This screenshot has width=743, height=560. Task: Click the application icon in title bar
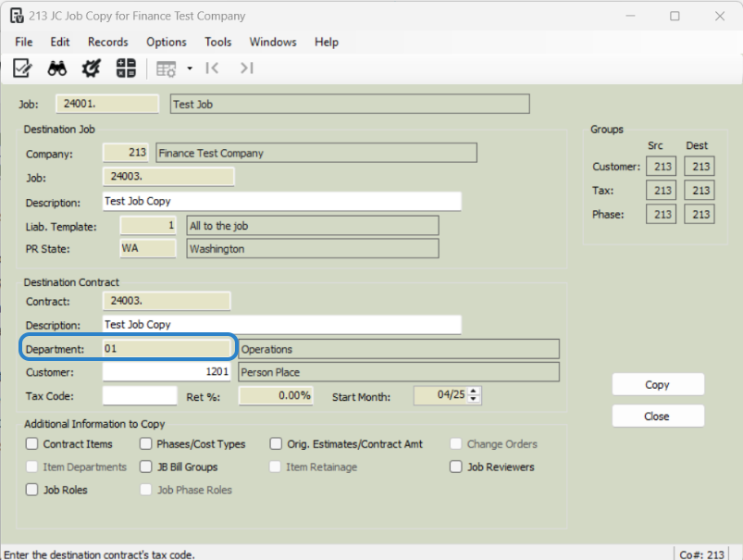pyautogui.click(x=17, y=16)
